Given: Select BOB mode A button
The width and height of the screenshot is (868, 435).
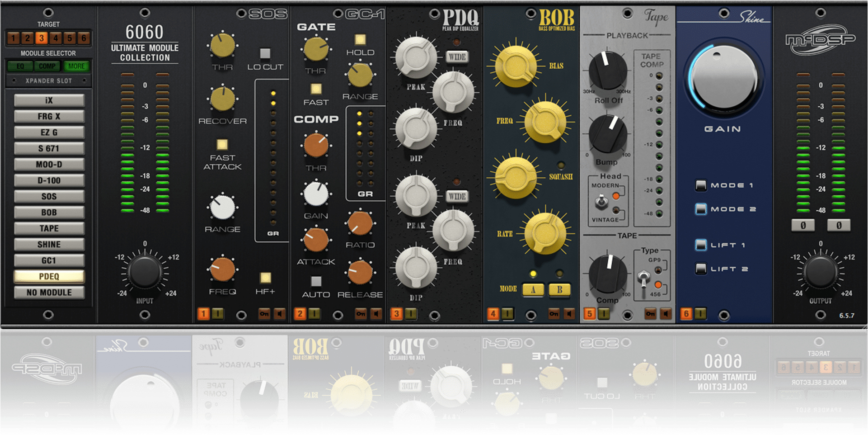Looking at the screenshot, I should point(533,289).
